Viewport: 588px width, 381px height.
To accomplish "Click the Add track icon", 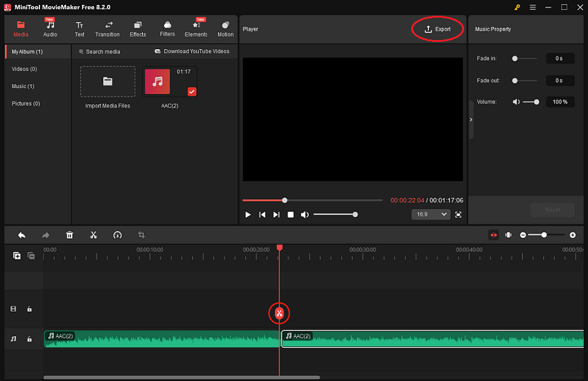I will 16,256.
